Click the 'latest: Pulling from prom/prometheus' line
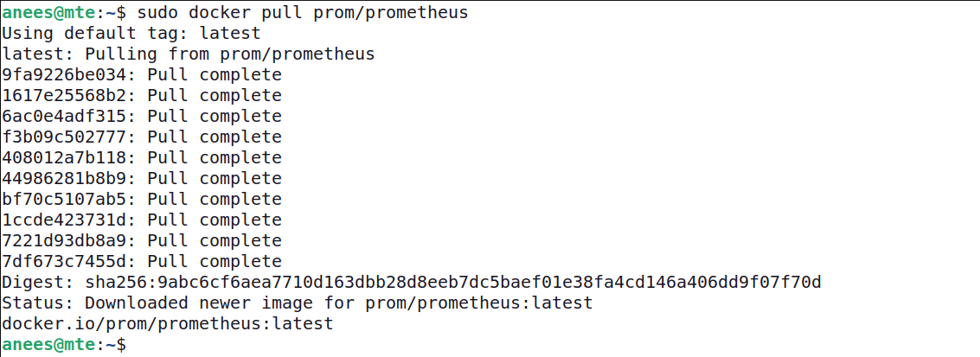Screen dimensions: 980x357 tap(188, 54)
